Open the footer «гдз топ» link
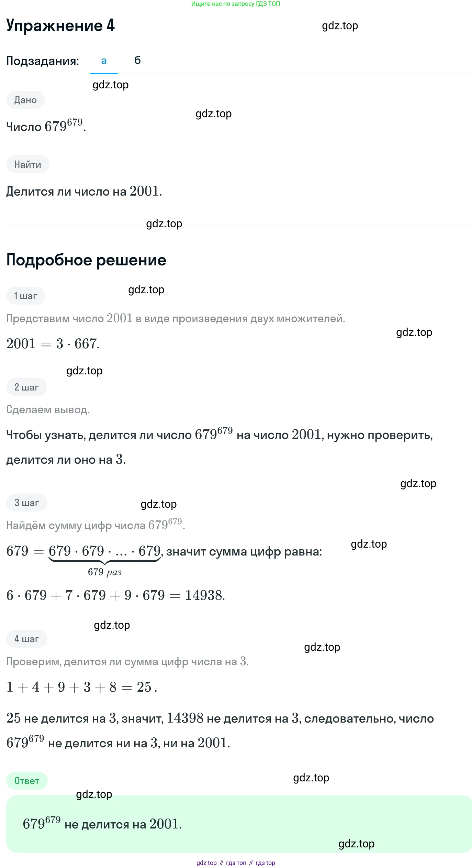472x868 pixels. click(x=236, y=863)
